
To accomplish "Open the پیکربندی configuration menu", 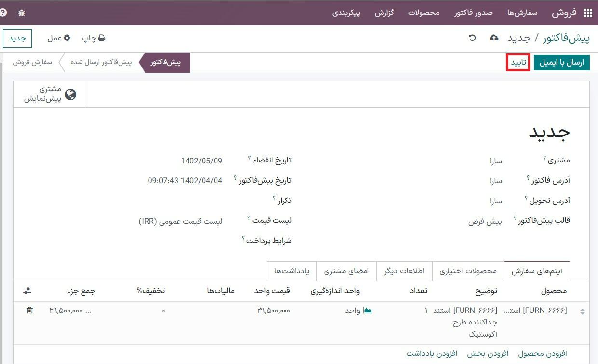I will coord(346,13).
